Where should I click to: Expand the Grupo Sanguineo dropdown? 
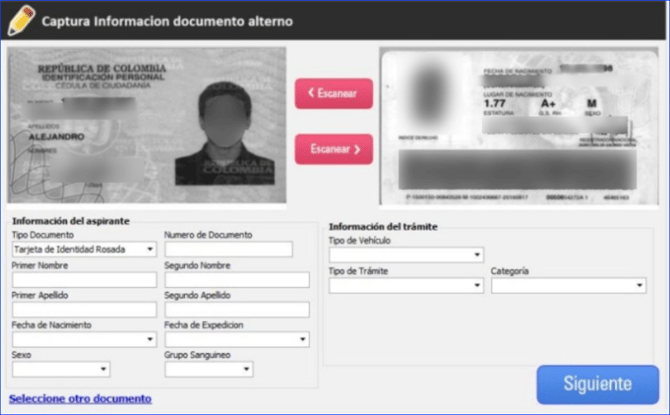[208, 369]
